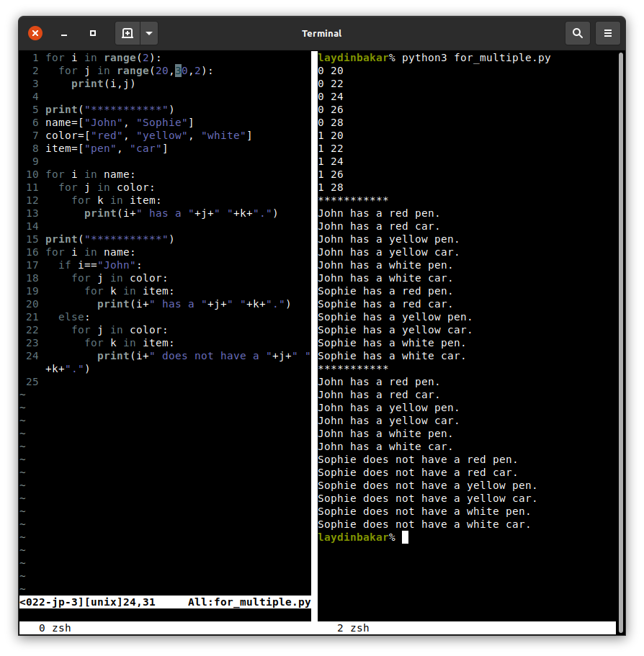Click the highlighted cursor character in range(20,30,2)
Screen dimensions: 644x656
tap(179, 71)
